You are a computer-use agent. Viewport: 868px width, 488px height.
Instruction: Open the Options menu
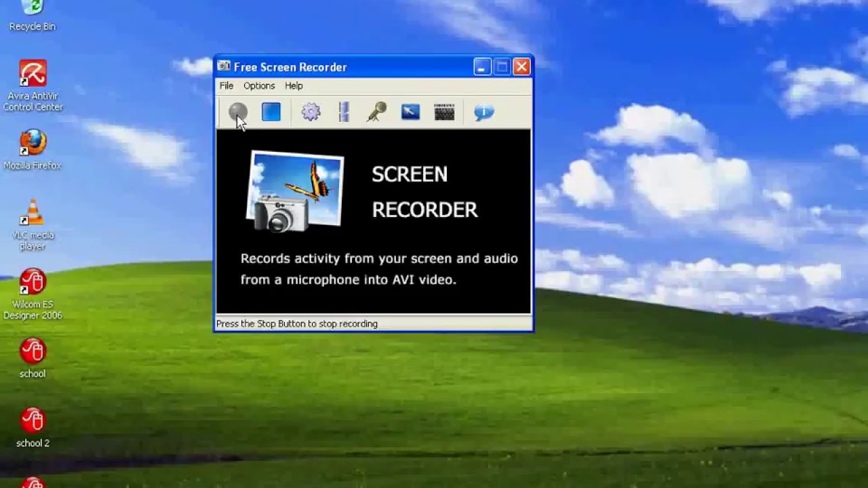click(x=259, y=86)
